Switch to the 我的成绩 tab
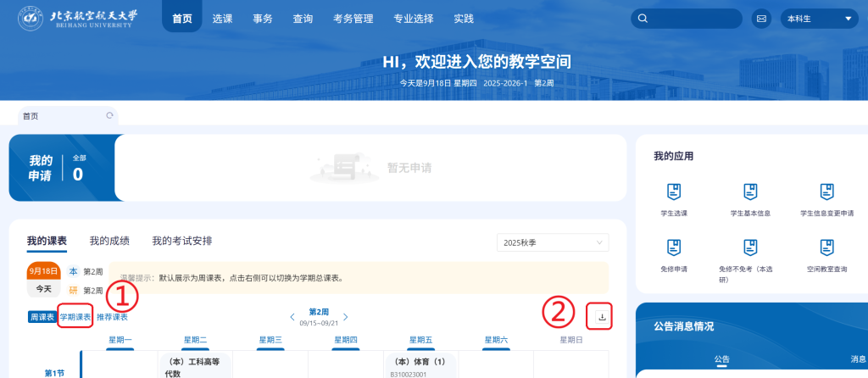The height and width of the screenshot is (378, 868). click(109, 241)
